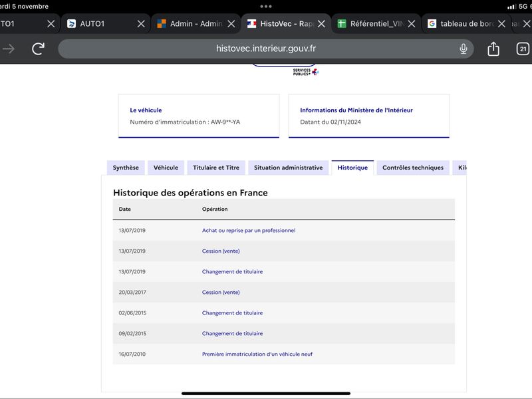Viewport: 532px width, 399px height.
Task: Click Première immatriculation d'un véhicule neuf
Action: (x=257, y=354)
